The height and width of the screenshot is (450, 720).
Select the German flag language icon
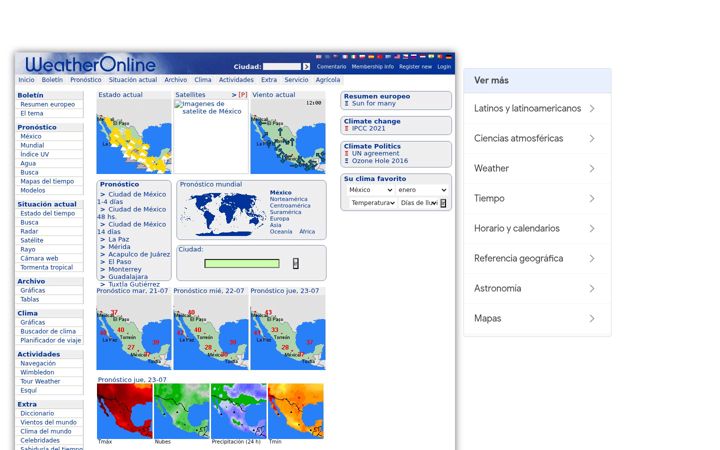pos(449,57)
